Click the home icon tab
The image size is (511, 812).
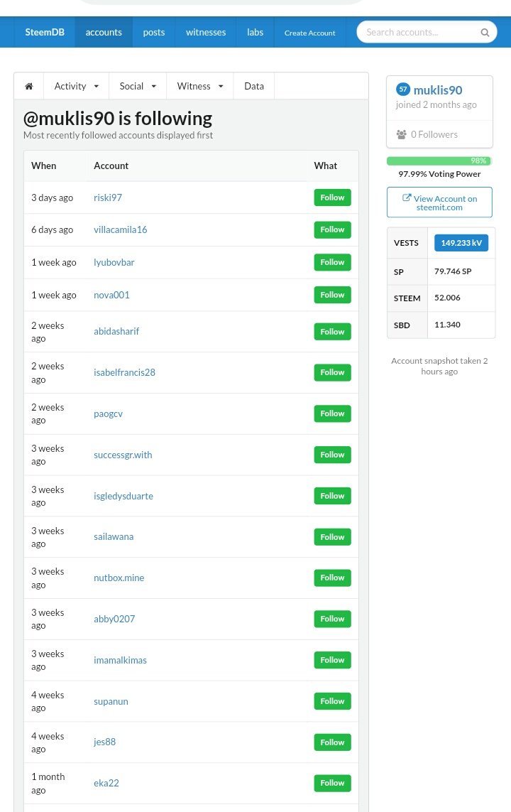(29, 86)
